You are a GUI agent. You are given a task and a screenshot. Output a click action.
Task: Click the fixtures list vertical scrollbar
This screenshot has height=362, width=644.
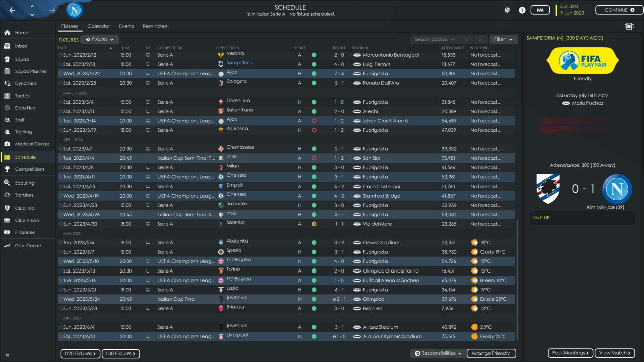click(x=517, y=280)
